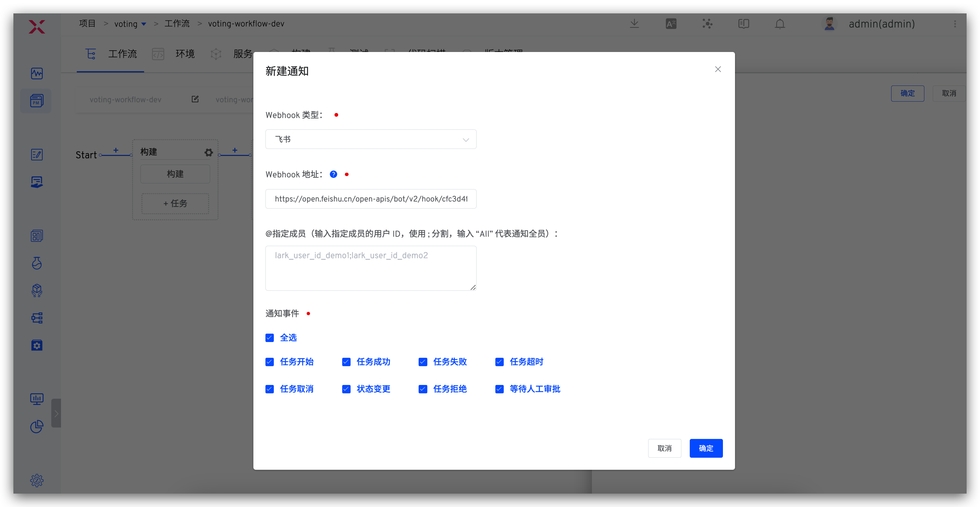Open the Webhook 类型 dropdown showing 飞书
Screen dimensions: 980x507
click(x=371, y=139)
